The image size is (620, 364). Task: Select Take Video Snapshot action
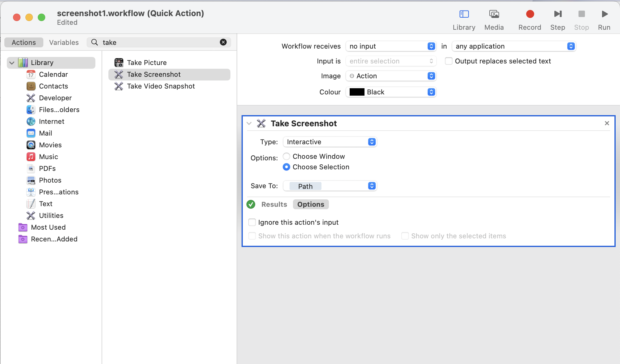point(161,86)
